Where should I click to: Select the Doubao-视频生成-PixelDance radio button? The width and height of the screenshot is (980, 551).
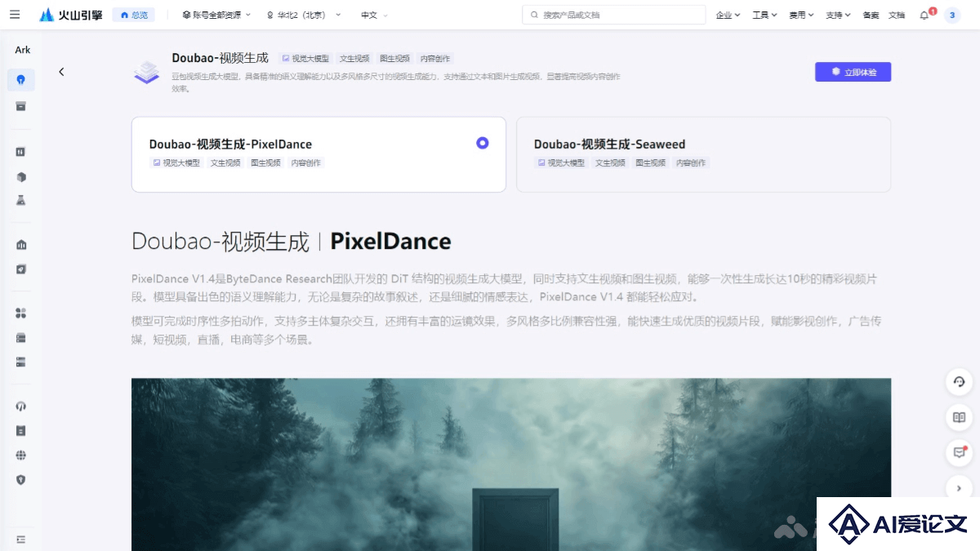click(483, 143)
